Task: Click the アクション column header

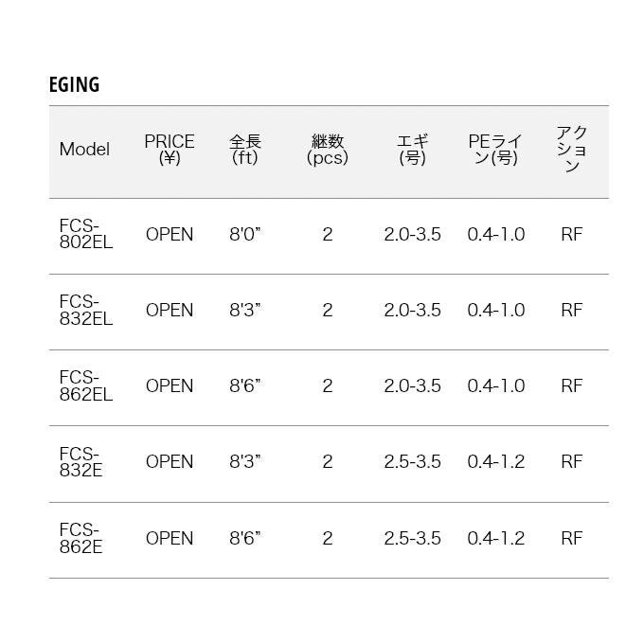Action: tap(572, 150)
